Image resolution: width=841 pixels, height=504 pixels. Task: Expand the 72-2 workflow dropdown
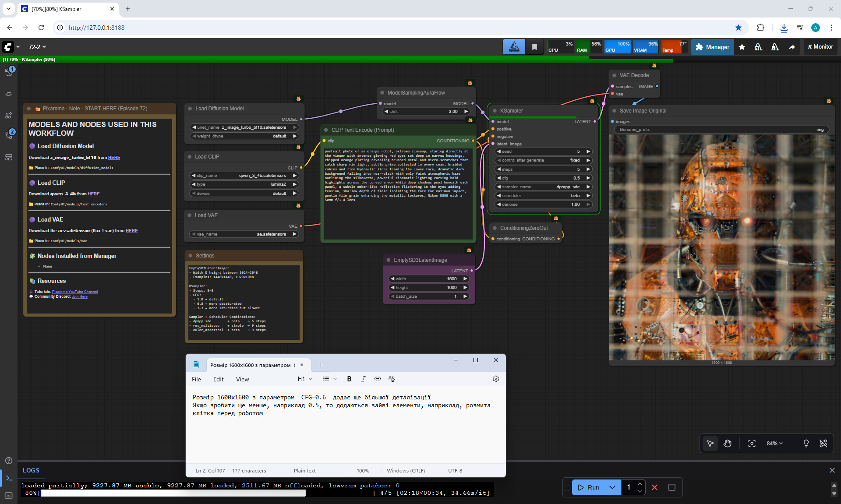point(37,47)
